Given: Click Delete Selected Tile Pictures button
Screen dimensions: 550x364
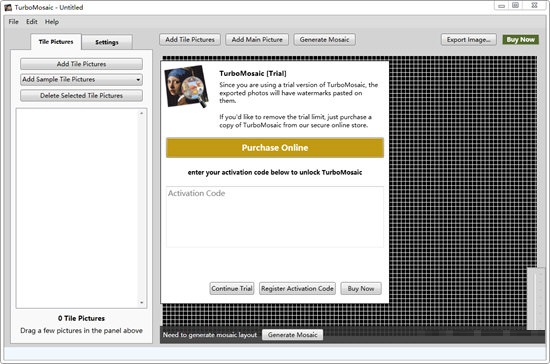Looking at the screenshot, I should pos(81,96).
